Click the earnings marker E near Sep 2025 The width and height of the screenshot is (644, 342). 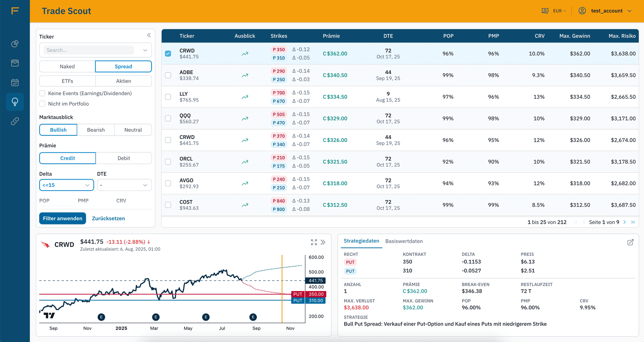pyautogui.click(x=253, y=317)
